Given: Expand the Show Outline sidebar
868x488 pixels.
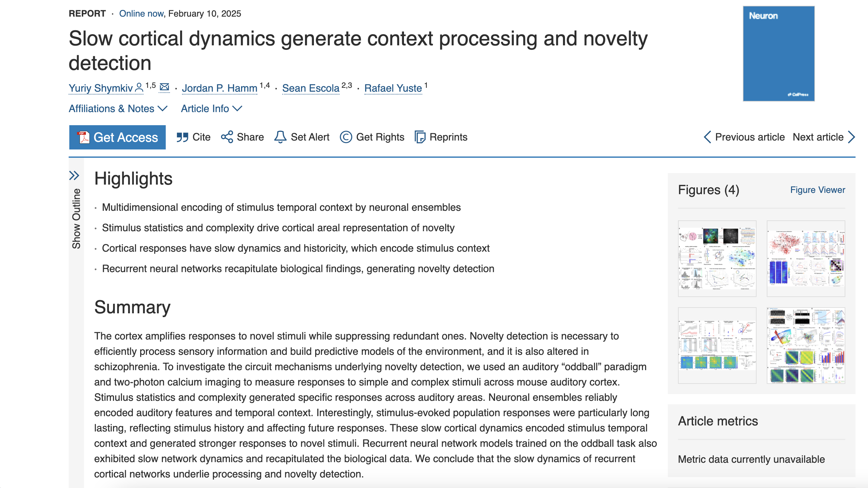Looking at the screenshot, I should [x=74, y=176].
